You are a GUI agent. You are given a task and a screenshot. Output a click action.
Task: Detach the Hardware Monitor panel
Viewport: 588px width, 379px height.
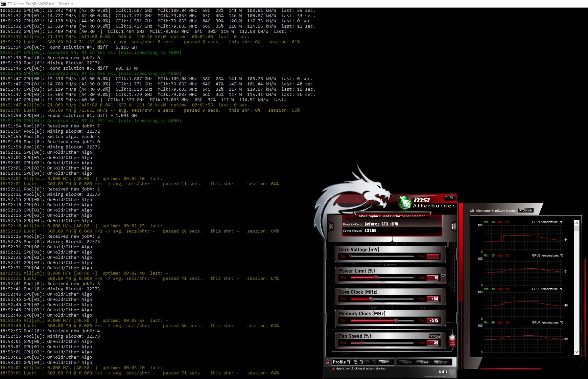point(526,211)
